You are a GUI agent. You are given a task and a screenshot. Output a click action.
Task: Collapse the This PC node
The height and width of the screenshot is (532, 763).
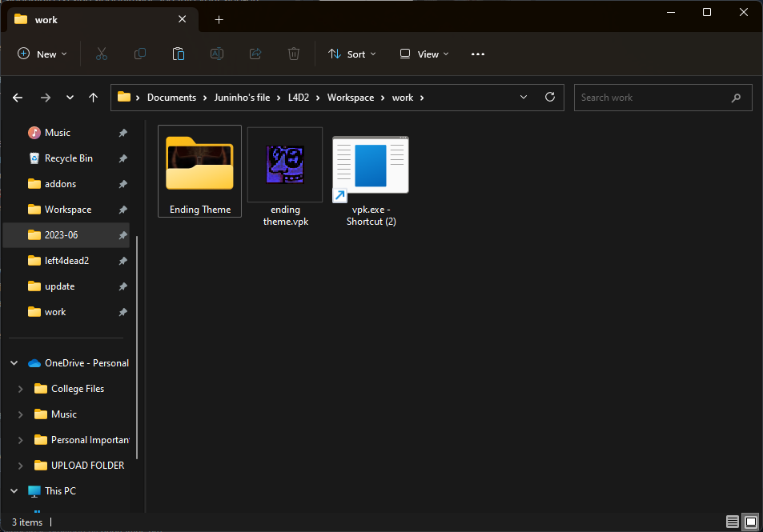pyautogui.click(x=14, y=491)
